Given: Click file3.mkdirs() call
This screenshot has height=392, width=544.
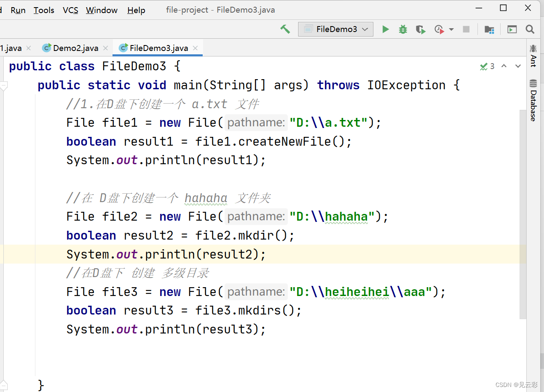Looking at the screenshot, I should click(x=245, y=310).
